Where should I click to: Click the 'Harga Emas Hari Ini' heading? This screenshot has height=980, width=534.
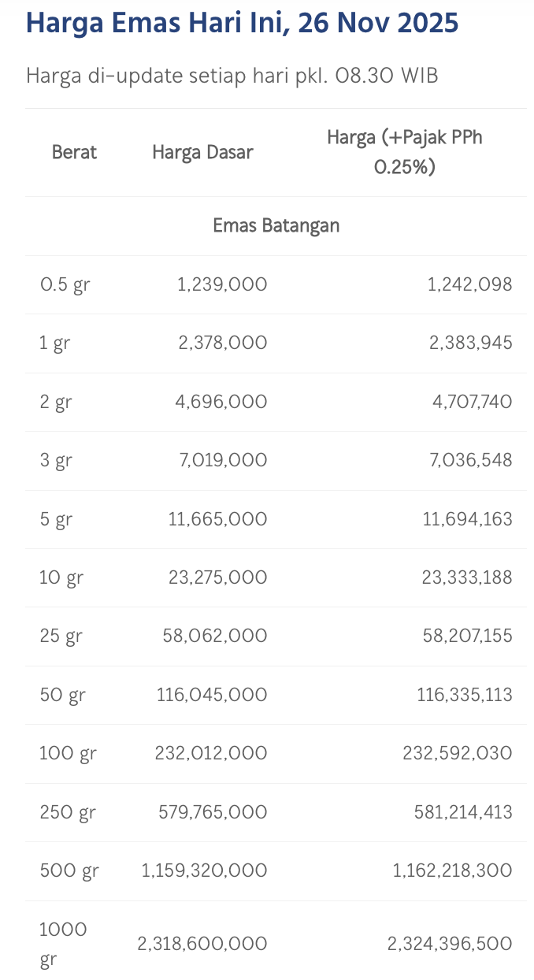[242, 24]
